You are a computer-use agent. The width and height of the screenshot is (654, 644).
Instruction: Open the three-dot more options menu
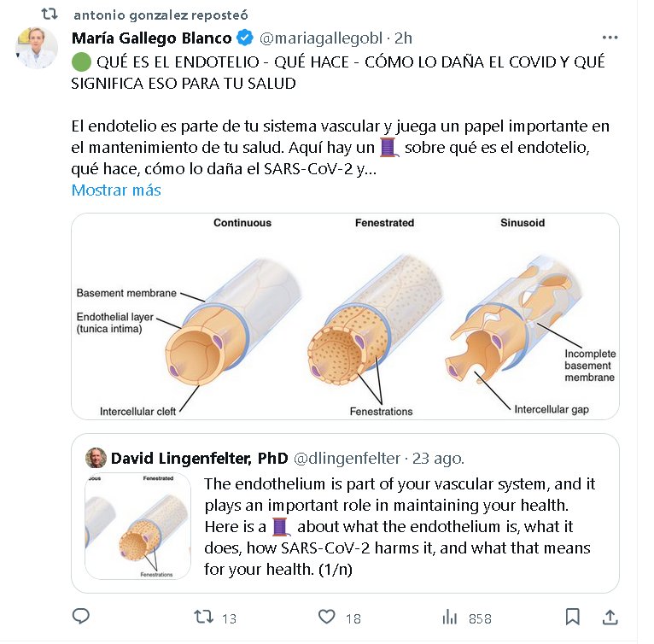(x=610, y=38)
